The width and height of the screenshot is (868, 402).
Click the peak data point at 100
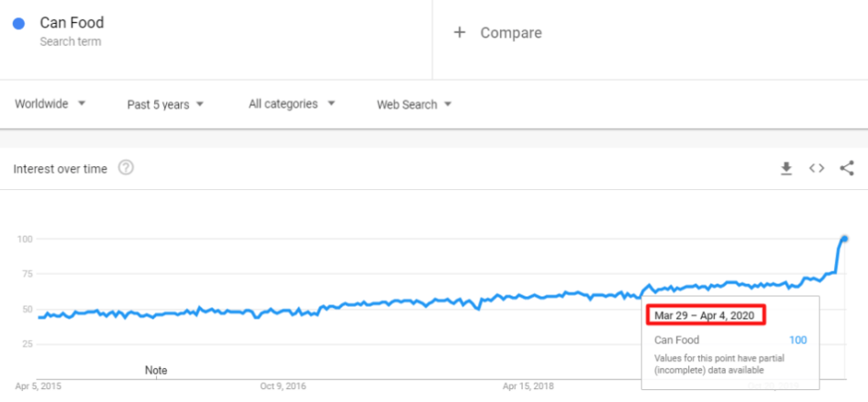[x=844, y=239]
